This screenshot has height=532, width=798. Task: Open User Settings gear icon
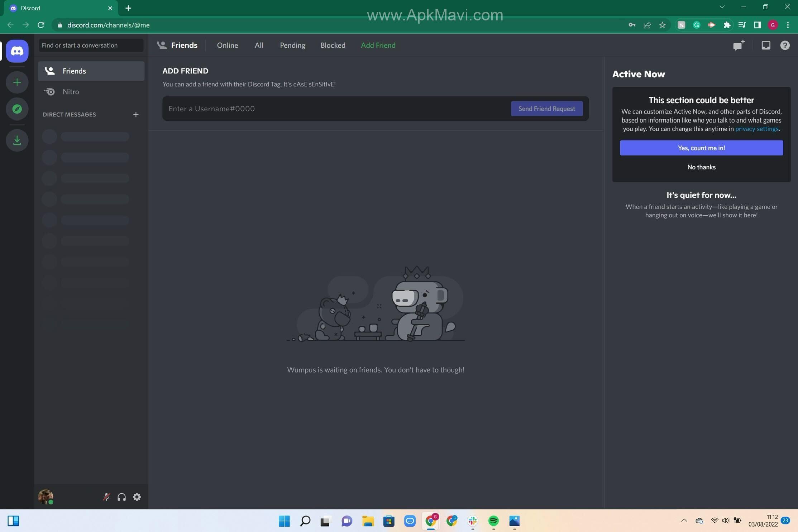click(x=137, y=497)
